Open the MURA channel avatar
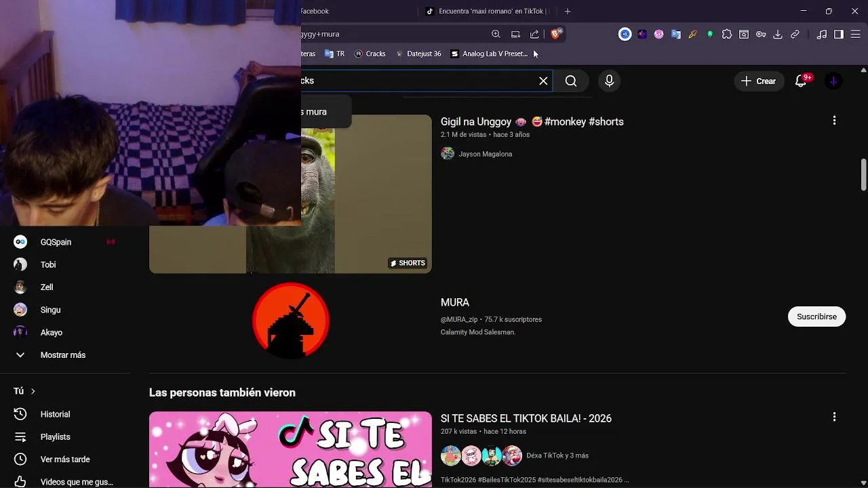The height and width of the screenshot is (488, 868). tap(291, 321)
